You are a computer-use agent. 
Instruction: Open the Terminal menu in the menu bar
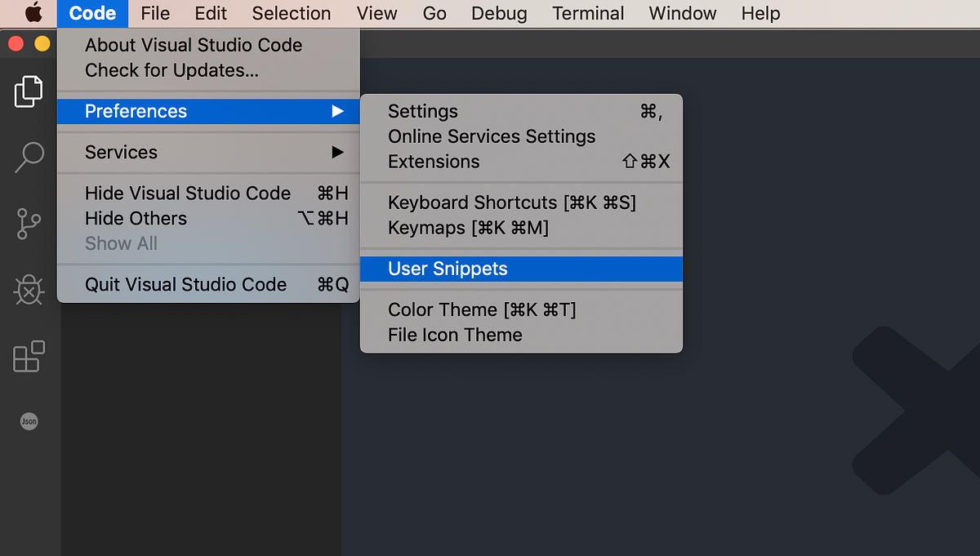(x=588, y=13)
